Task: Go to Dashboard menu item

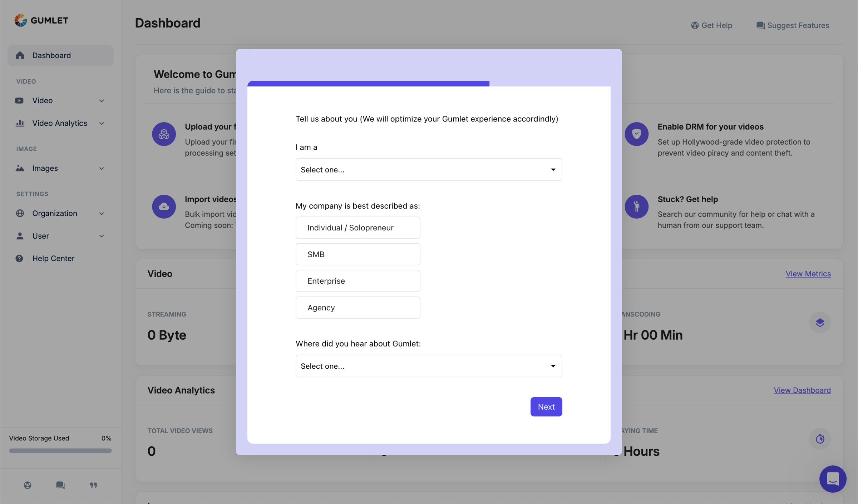Action: coord(60,55)
